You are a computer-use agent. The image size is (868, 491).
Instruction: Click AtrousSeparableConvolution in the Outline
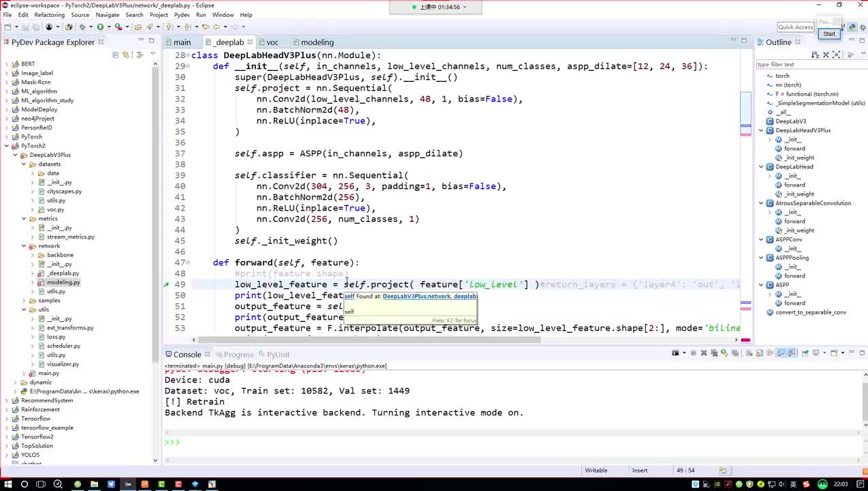point(813,203)
